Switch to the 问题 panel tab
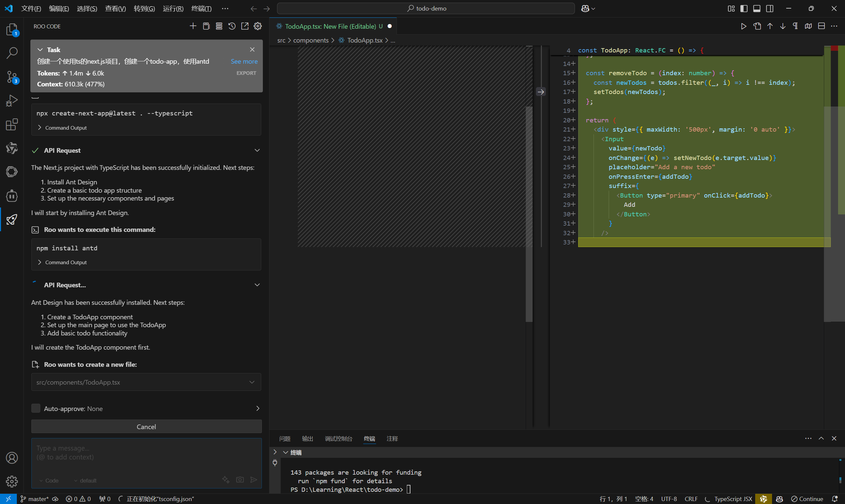845x504 pixels. click(x=285, y=438)
